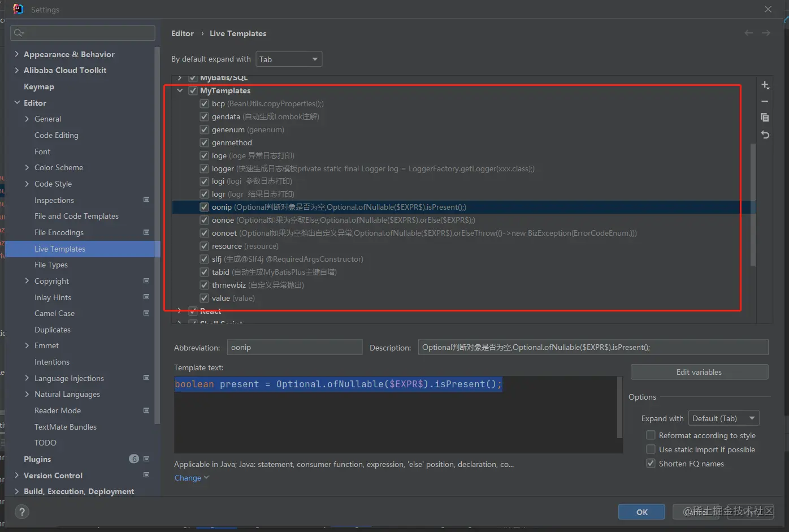Click the Template text editor area
The image size is (789, 532).
point(398,414)
